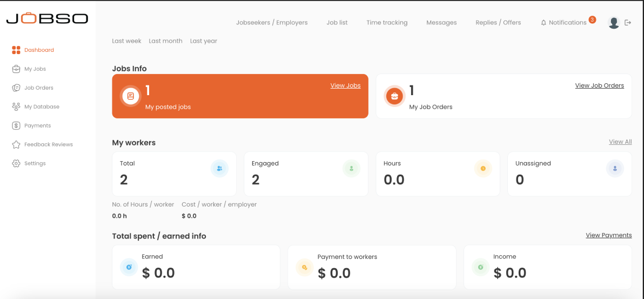Click the View Jobs link

pos(345,85)
